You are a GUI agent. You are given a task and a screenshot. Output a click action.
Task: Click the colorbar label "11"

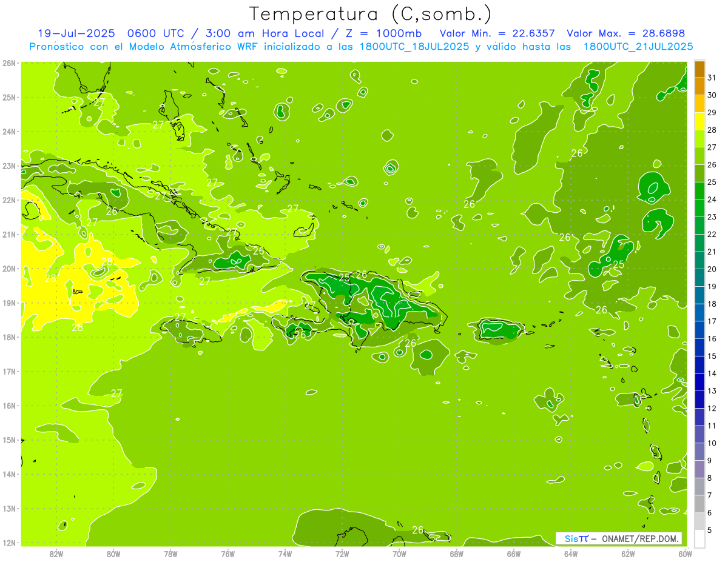coord(712,426)
